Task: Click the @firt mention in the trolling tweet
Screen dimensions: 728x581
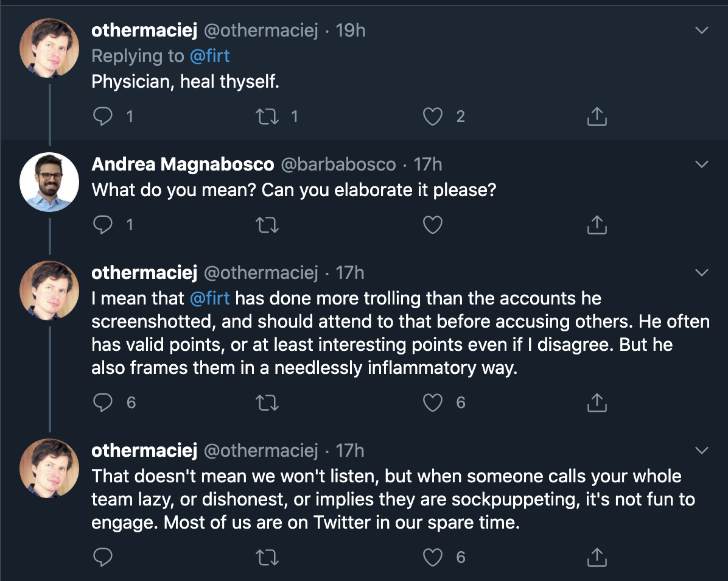Action: pyautogui.click(x=210, y=299)
